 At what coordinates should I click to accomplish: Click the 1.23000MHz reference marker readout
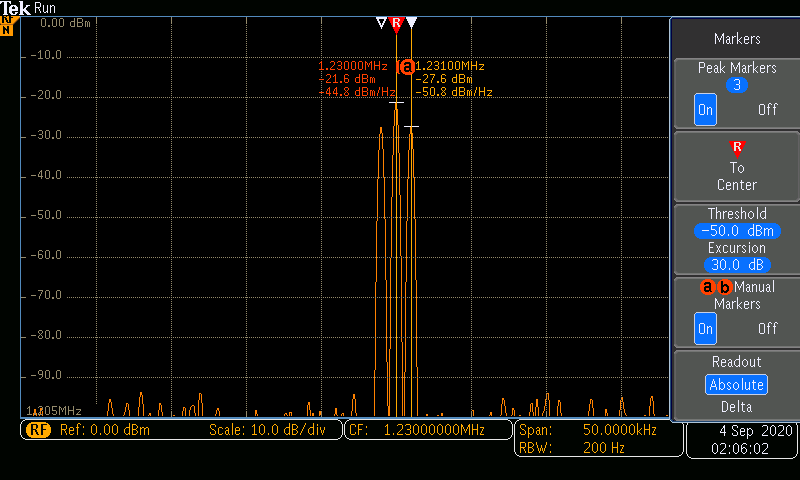353,66
